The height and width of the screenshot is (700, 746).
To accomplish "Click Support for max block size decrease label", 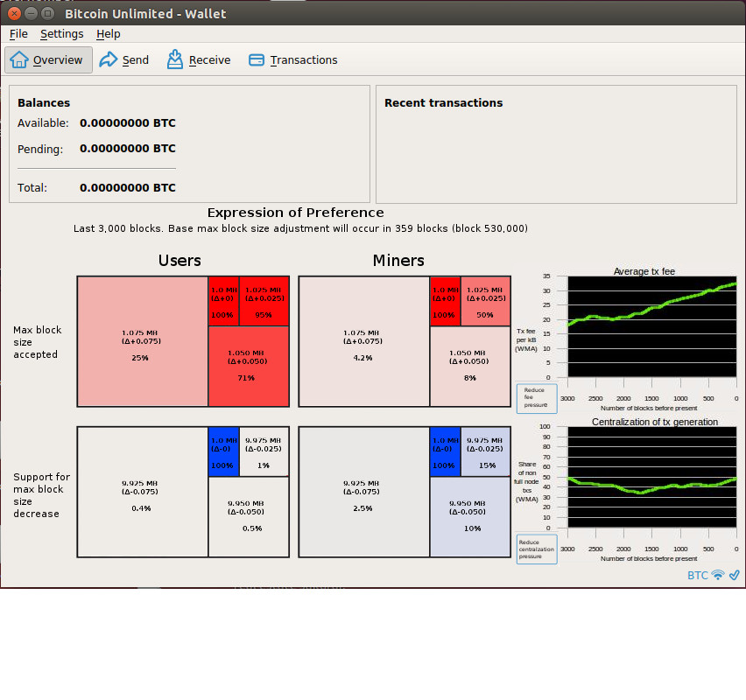I will tap(41, 495).
